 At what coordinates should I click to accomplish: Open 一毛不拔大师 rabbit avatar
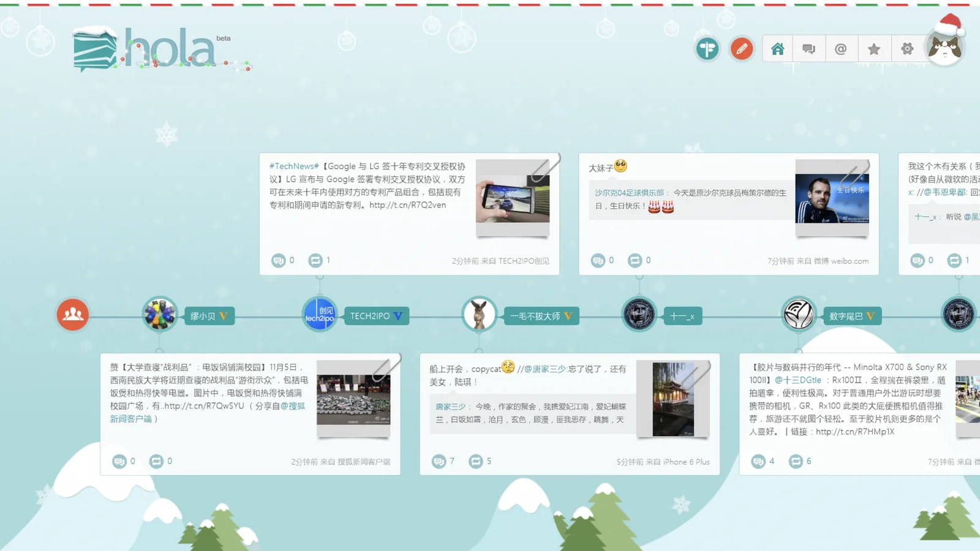coord(480,315)
